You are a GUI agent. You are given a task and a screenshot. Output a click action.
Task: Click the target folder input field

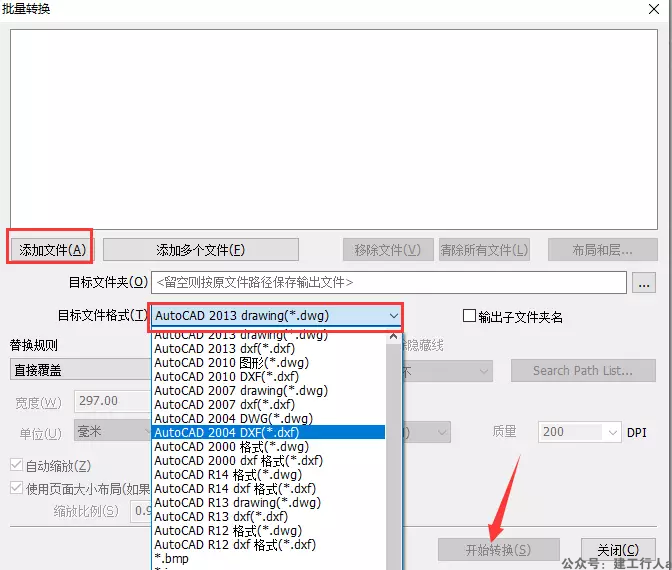pyautogui.click(x=389, y=282)
